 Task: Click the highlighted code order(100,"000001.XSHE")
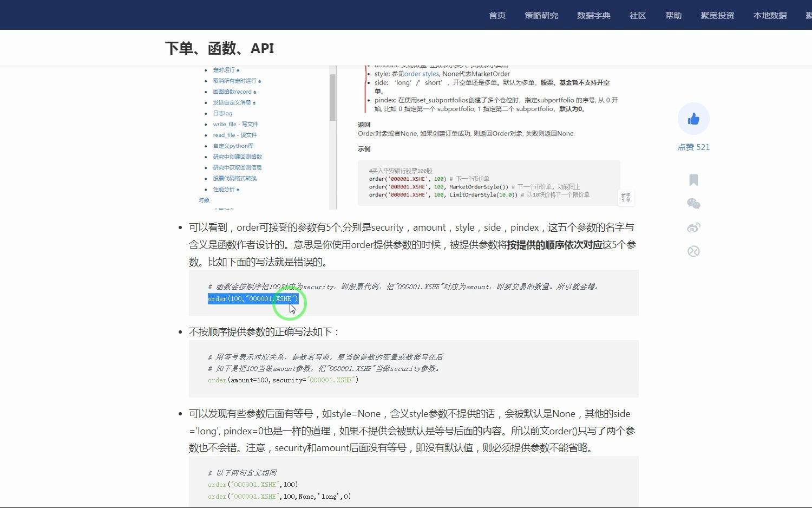tap(253, 298)
